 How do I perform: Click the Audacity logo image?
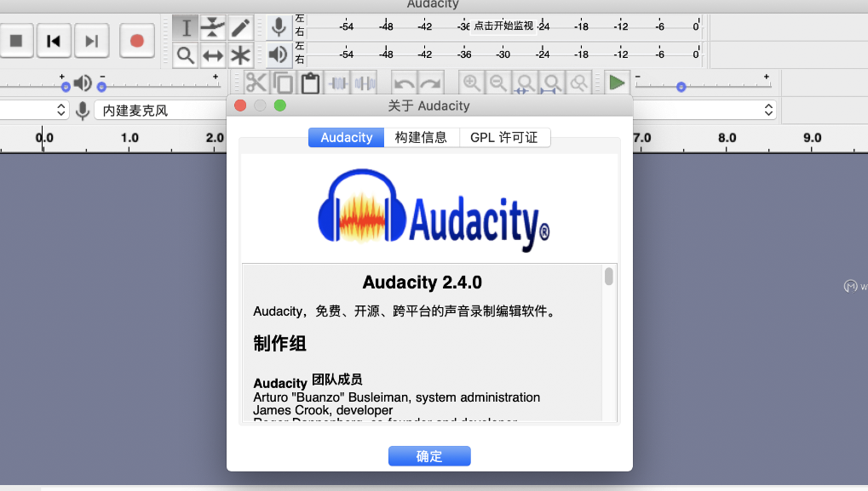click(x=434, y=209)
